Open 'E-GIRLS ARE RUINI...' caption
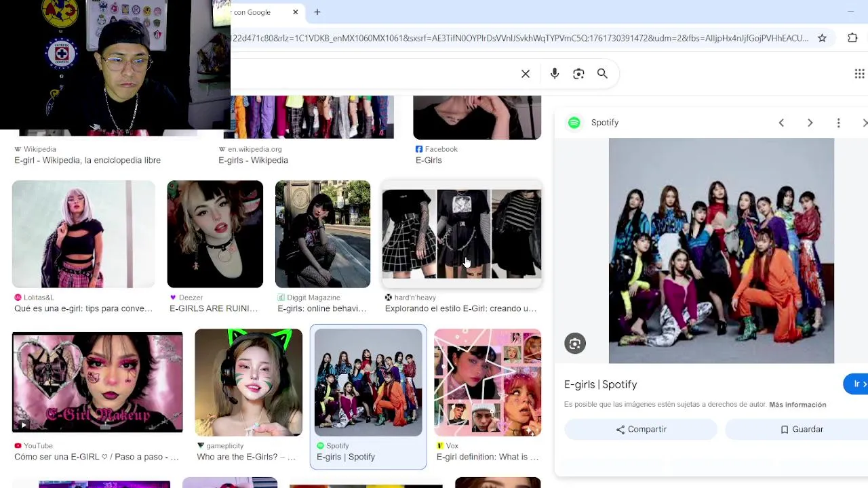The width and height of the screenshot is (868, 488). point(214,308)
